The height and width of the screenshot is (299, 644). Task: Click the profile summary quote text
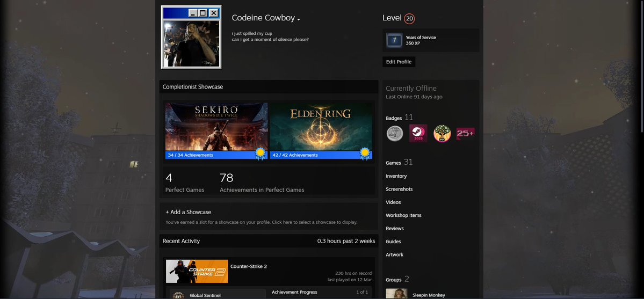(270, 37)
